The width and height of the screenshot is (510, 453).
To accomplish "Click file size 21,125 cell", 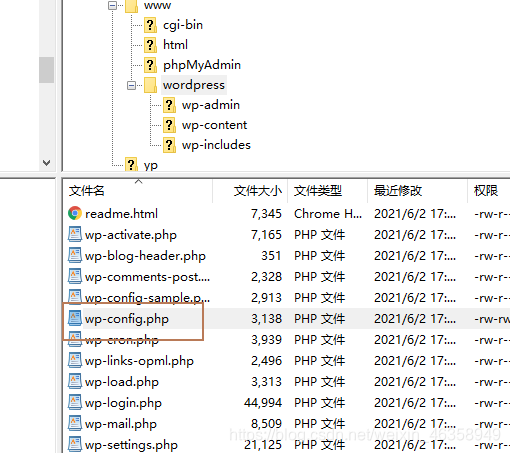I will [x=263, y=445].
